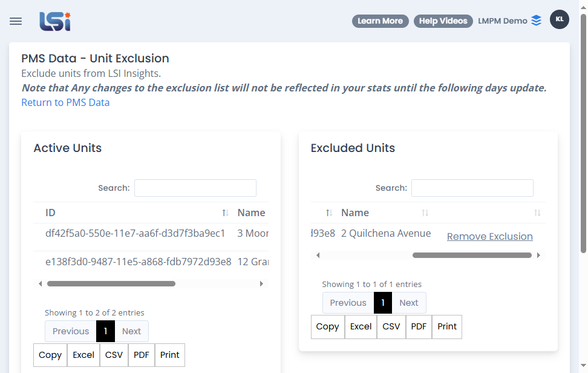Click Showing 1 to 2 of 2 entries text
Screen dimensions: 588x373
tap(94, 312)
